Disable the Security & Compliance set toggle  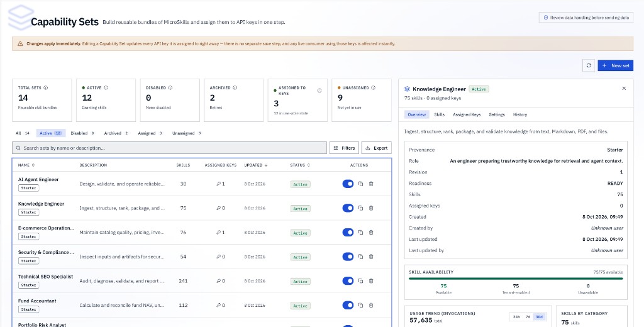point(348,257)
